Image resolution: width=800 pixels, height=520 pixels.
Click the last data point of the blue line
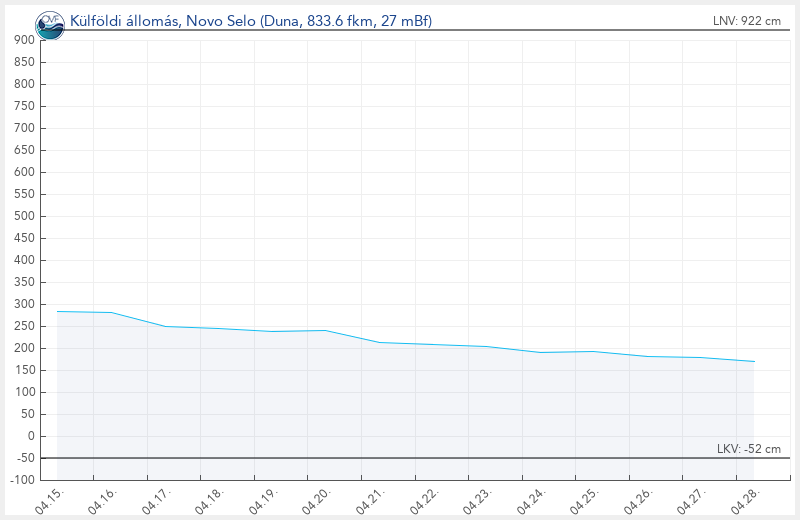[753, 361]
